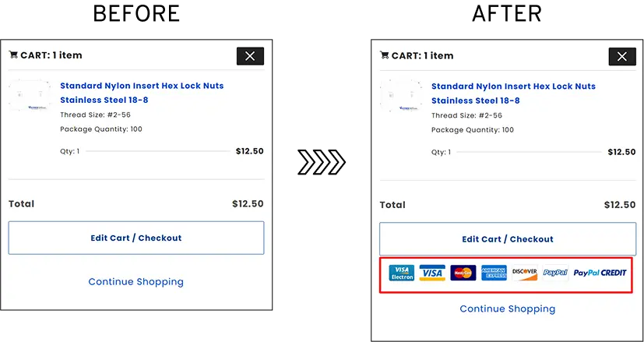Close the left cart popup
Image resolution: width=644 pixels, height=342 pixels.
click(x=250, y=56)
